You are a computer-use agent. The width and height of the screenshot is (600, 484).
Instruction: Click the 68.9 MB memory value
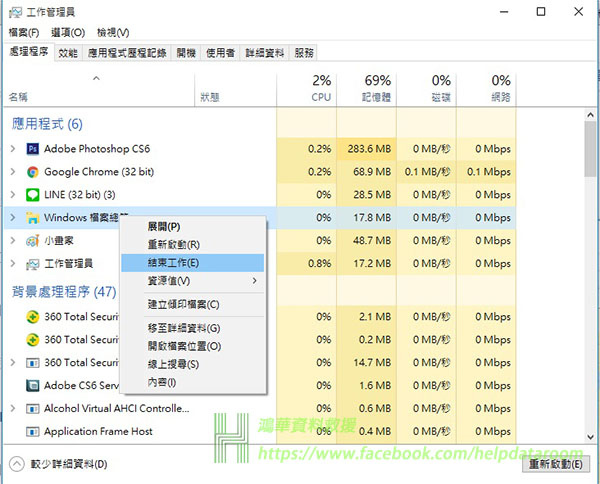coord(372,172)
